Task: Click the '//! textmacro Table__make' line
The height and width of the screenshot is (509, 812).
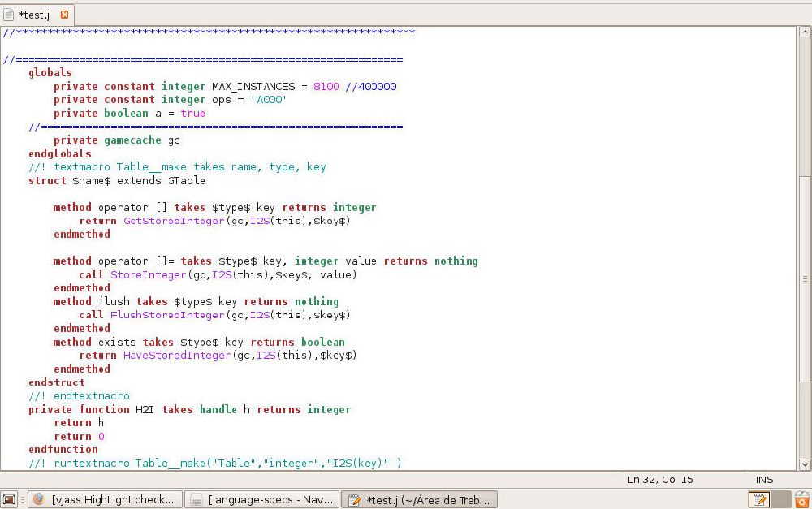Action: pyautogui.click(x=178, y=167)
